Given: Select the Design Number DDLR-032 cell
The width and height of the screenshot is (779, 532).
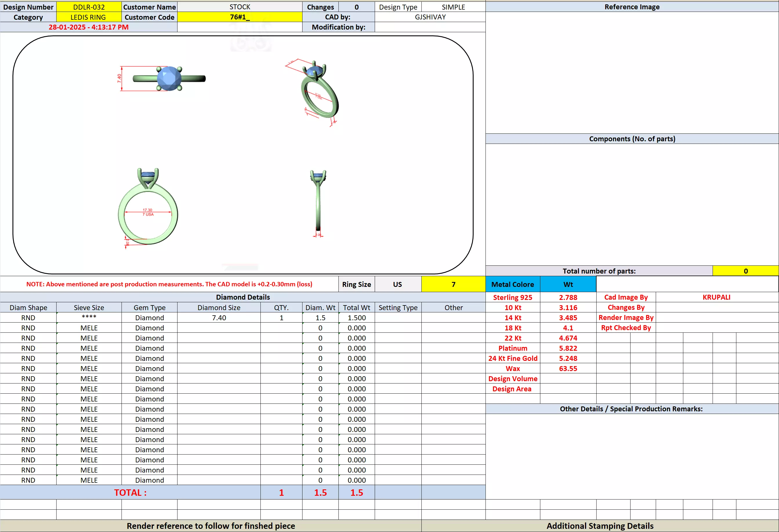Looking at the screenshot, I should [89, 7].
